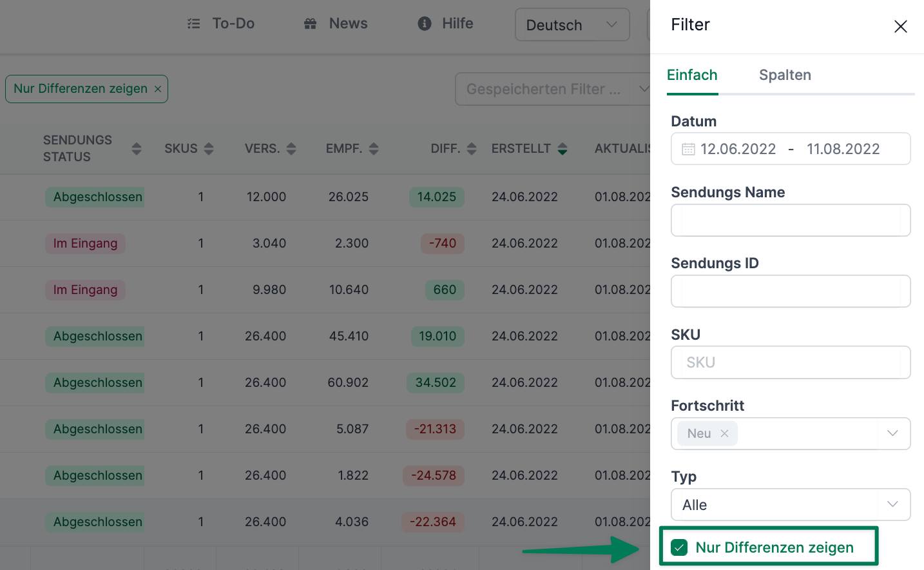Remove the Neu tag from Fortschritt
Screen dimensions: 924x570
[724, 433]
